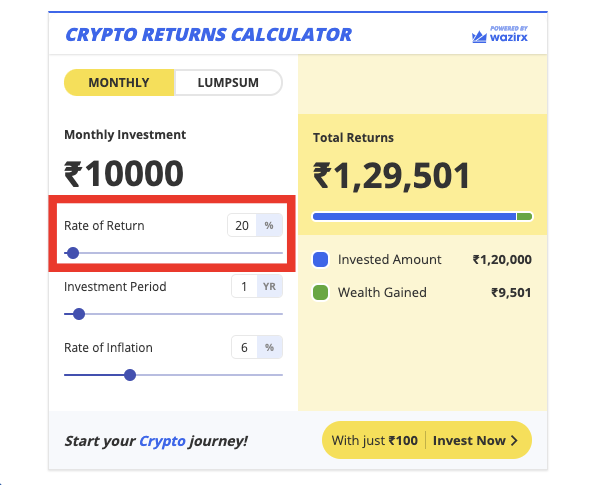Click the WazirX logo icon
Image resolution: width=590 pixels, height=485 pixels.
click(479, 37)
